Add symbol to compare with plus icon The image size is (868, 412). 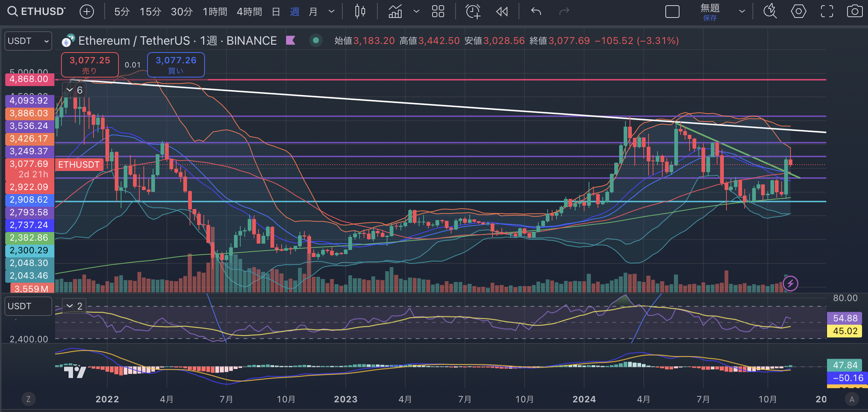click(x=86, y=12)
